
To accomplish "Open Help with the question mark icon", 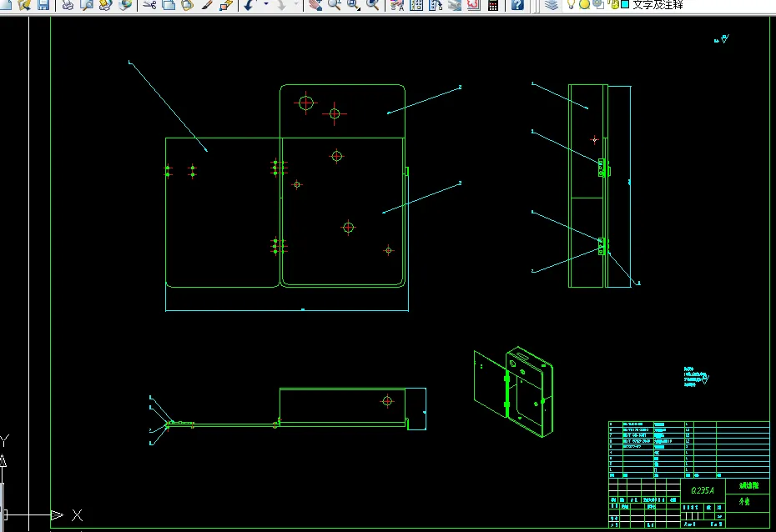I will click(x=517, y=5).
